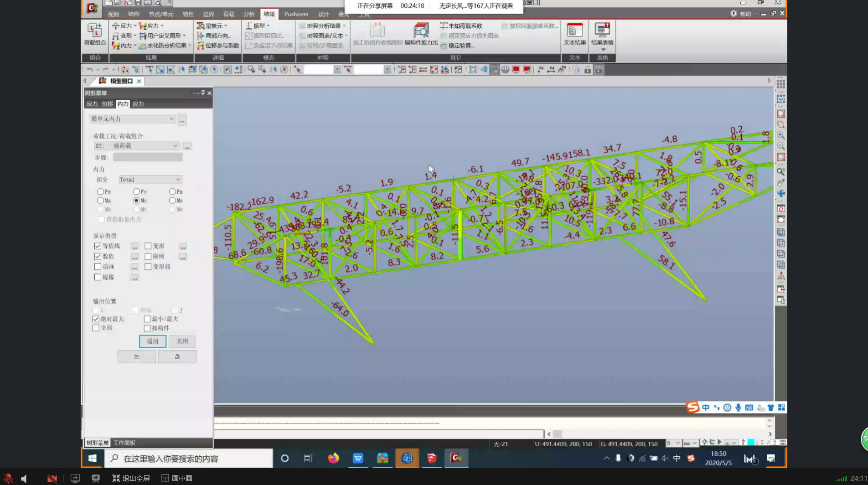Switch to the Pushover ribbon tab
The image size is (868, 485).
click(296, 14)
